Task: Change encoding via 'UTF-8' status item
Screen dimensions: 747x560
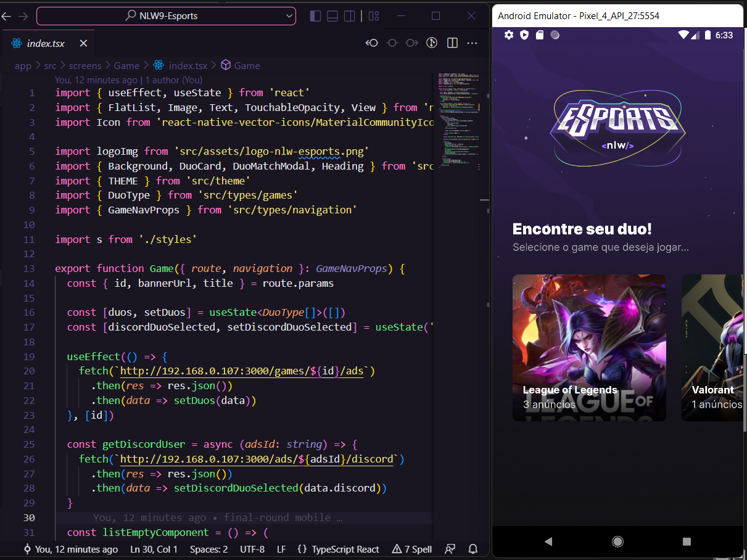Action: coord(252,549)
